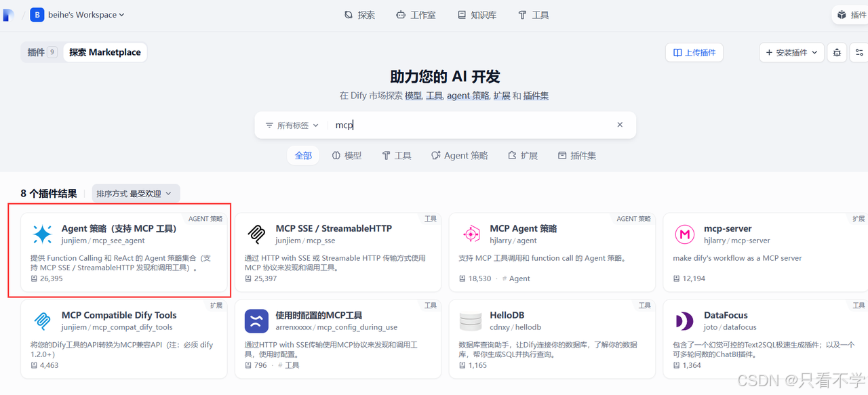Click the plugin preferences sliders icon

[859, 52]
